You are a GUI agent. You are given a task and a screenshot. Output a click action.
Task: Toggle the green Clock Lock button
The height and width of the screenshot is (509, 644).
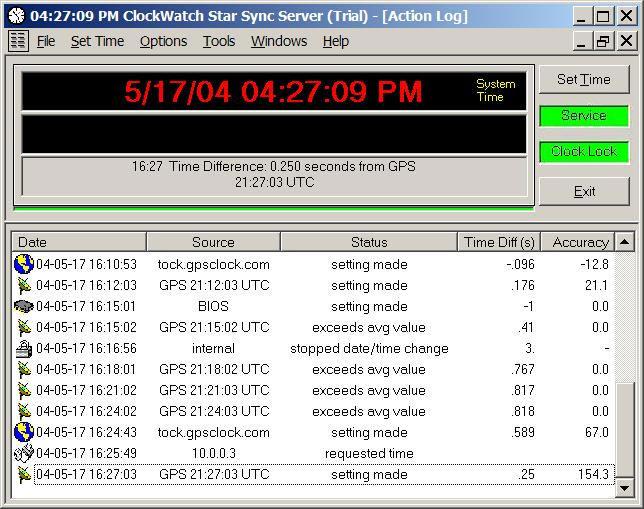(584, 152)
